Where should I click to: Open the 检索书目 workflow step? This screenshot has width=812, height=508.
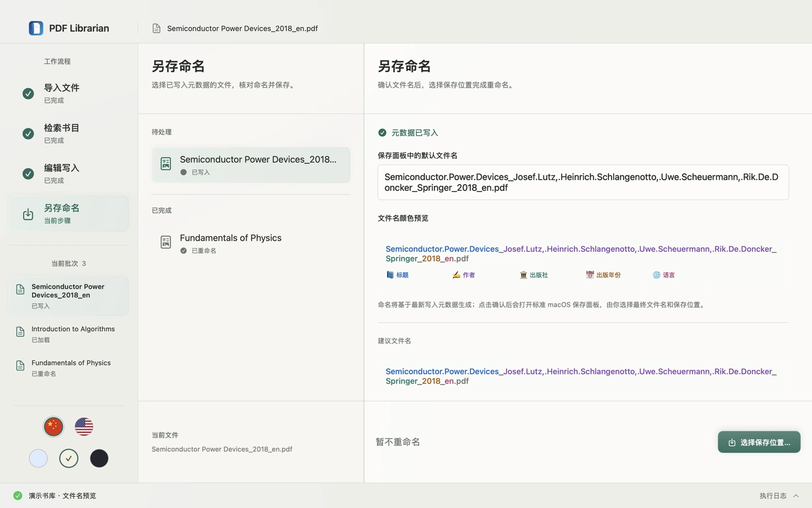pyautogui.click(x=69, y=134)
